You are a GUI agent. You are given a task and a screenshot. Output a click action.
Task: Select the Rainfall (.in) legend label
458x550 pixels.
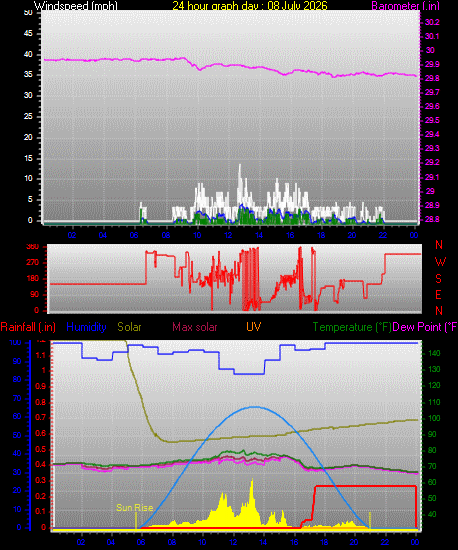28,327
